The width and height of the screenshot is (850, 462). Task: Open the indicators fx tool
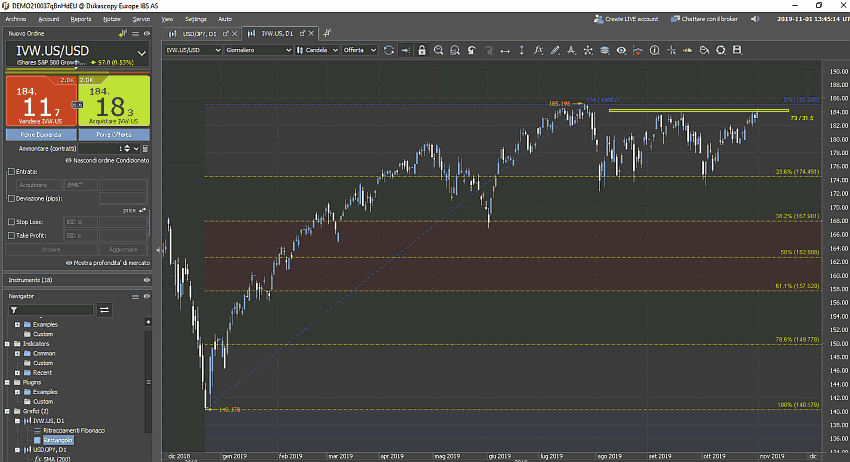pyautogui.click(x=539, y=49)
